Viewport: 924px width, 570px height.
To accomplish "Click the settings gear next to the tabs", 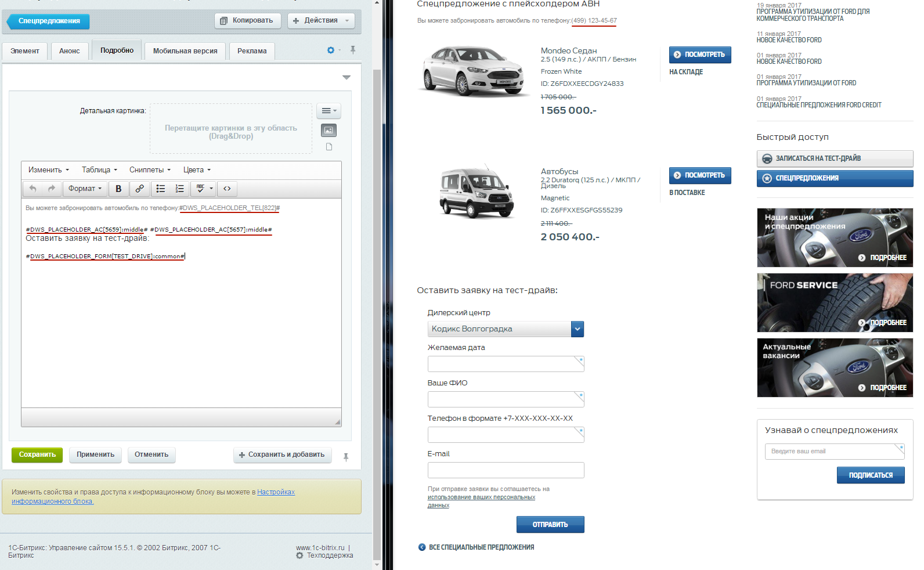I will 331,50.
